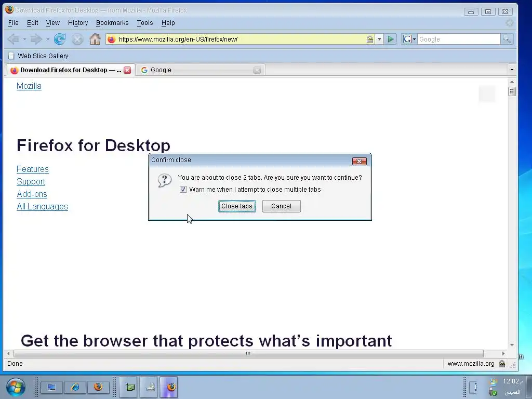The height and width of the screenshot is (399, 532).
Task: Open the Mozilla link
Action: tap(29, 86)
